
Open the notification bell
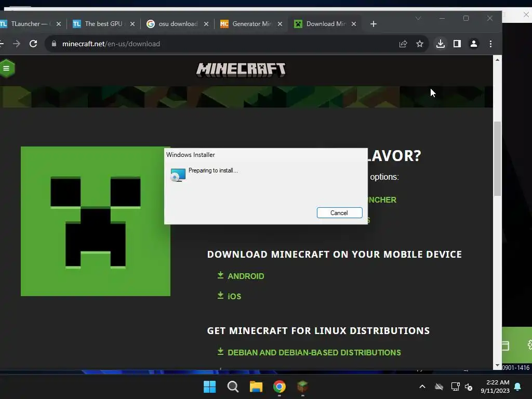[x=518, y=387]
